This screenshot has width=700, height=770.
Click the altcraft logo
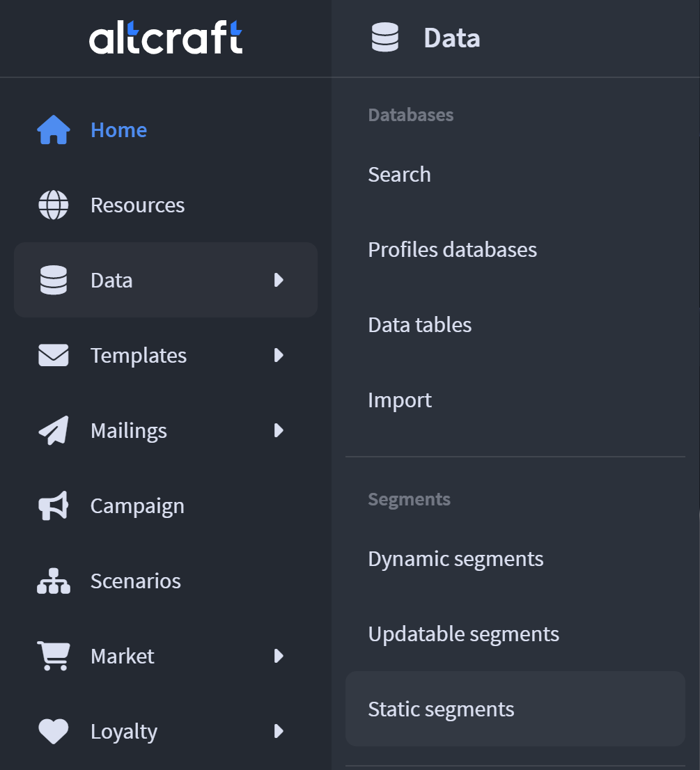166,38
